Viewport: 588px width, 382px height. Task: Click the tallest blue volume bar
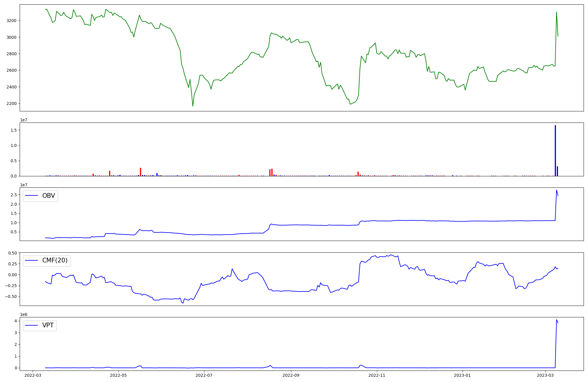[555, 150]
